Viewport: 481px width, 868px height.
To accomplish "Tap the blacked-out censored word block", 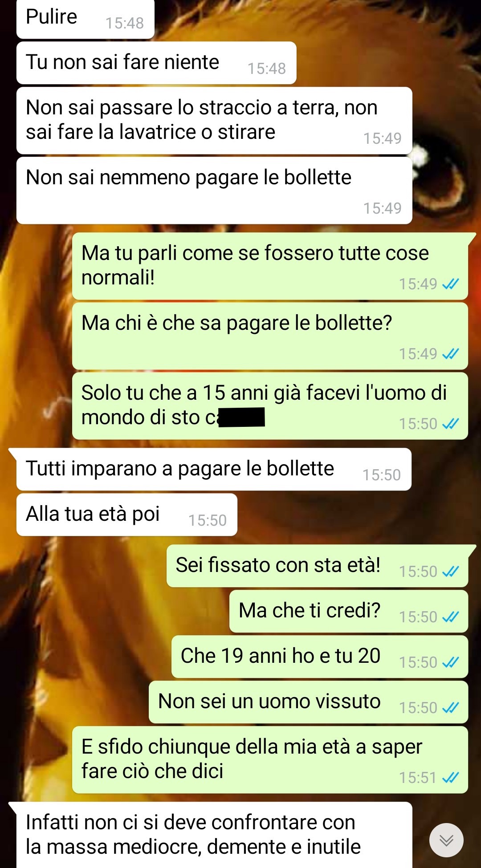I will coord(242,418).
